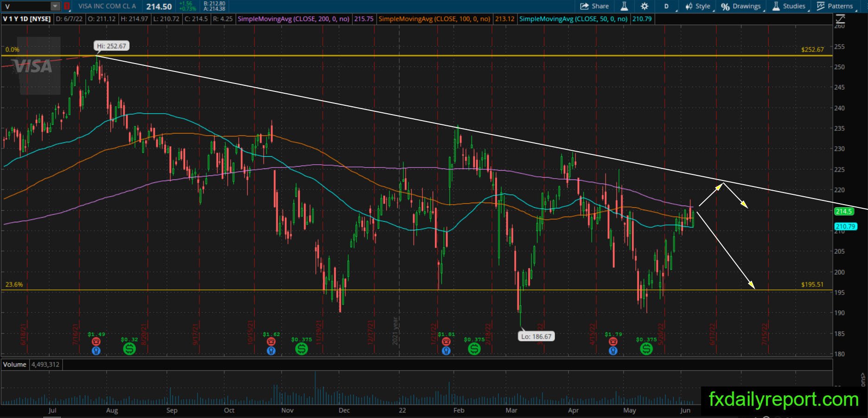Screen dimensions: 868x418
Task: Click the 200 SMA value 215.75
Action: (364, 19)
